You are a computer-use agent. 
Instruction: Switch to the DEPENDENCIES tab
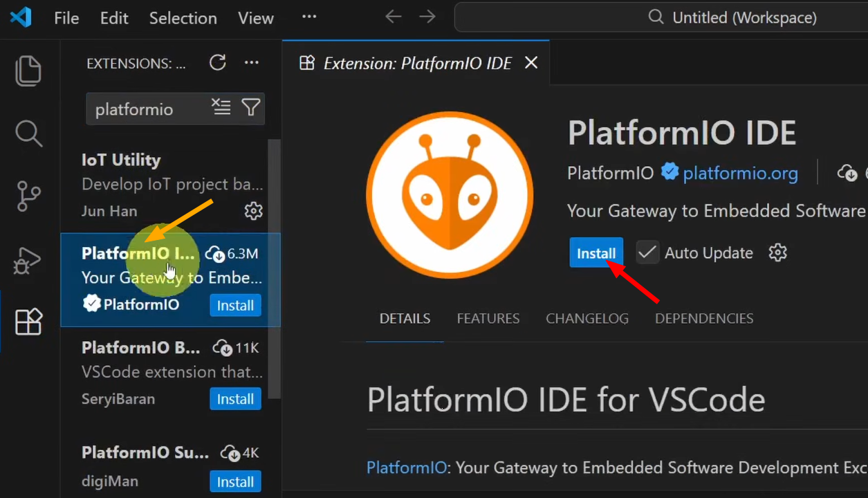pos(704,319)
